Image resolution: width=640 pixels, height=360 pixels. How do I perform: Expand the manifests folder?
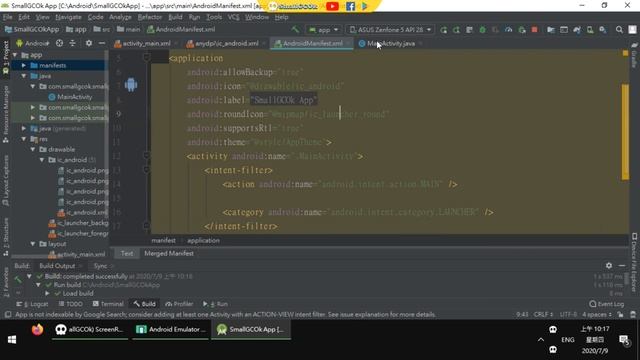pos(24,65)
